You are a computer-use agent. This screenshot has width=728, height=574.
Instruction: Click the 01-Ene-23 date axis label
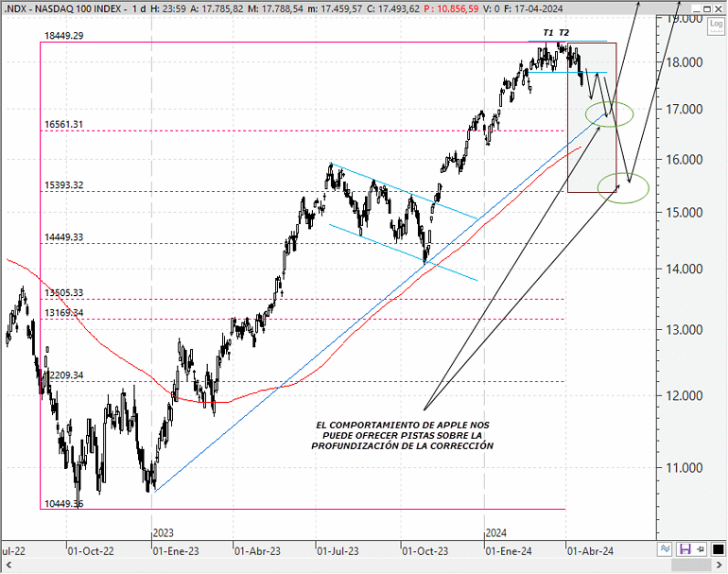click(x=176, y=551)
